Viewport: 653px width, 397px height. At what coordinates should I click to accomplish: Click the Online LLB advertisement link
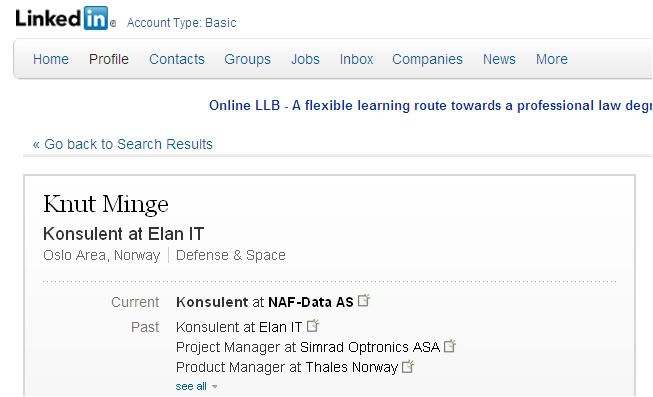tap(431, 105)
